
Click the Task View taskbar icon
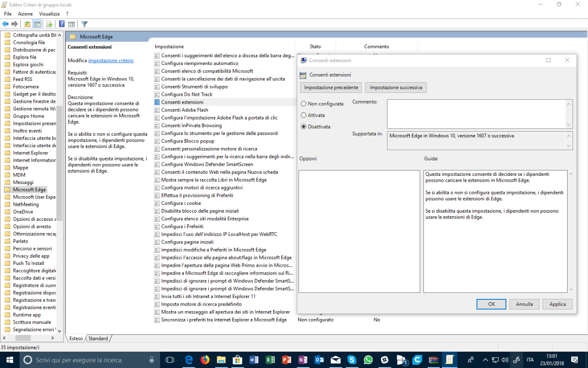(170, 360)
